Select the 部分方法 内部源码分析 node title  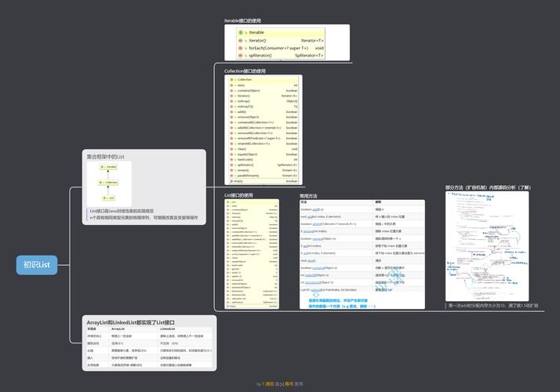[488, 187]
